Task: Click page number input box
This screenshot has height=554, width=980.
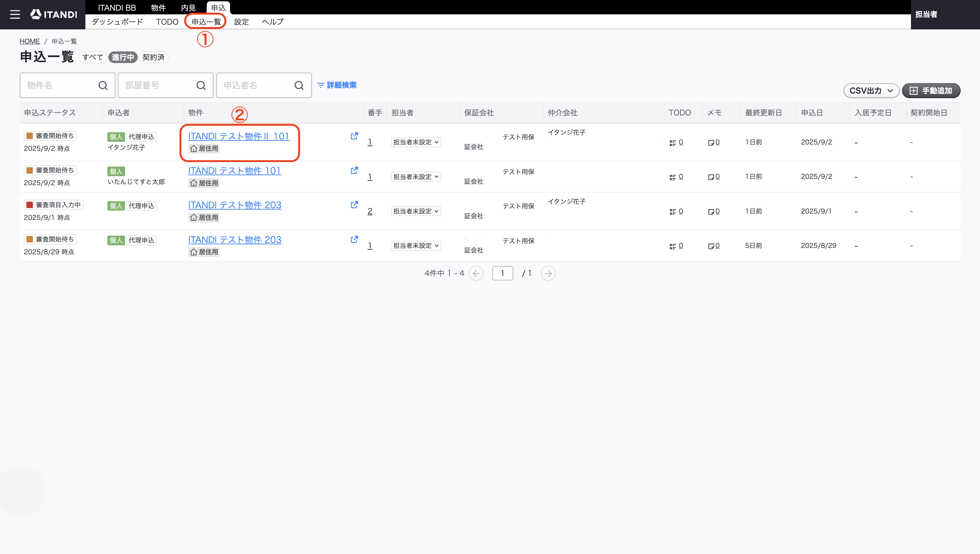Action: [x=503, y=273]
